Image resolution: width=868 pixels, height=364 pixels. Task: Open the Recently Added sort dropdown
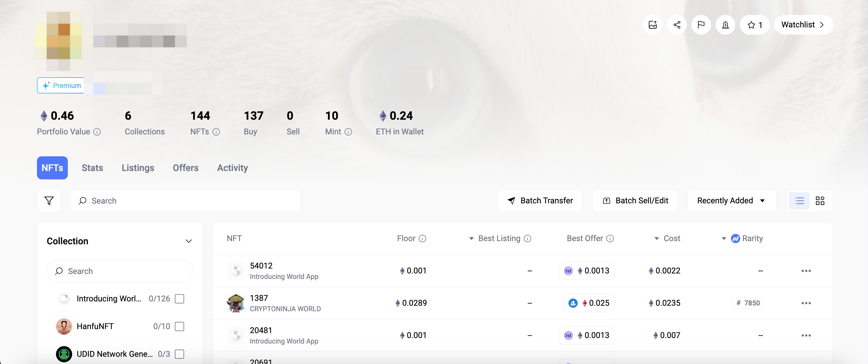(x=731, y=201)
